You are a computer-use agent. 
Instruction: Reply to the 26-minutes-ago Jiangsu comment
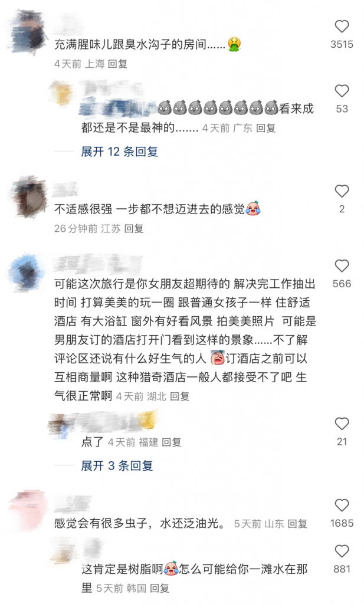pyautogui.click(x=134, y=228)
